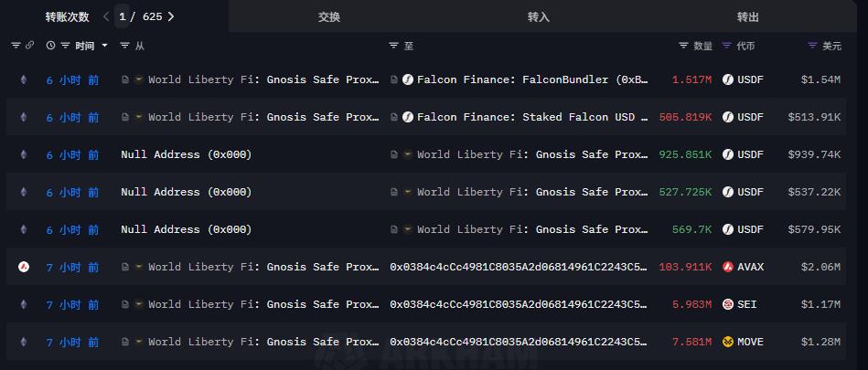Click the link icon in header
This screenshot has width=868, height=370.
coord(30,46)
